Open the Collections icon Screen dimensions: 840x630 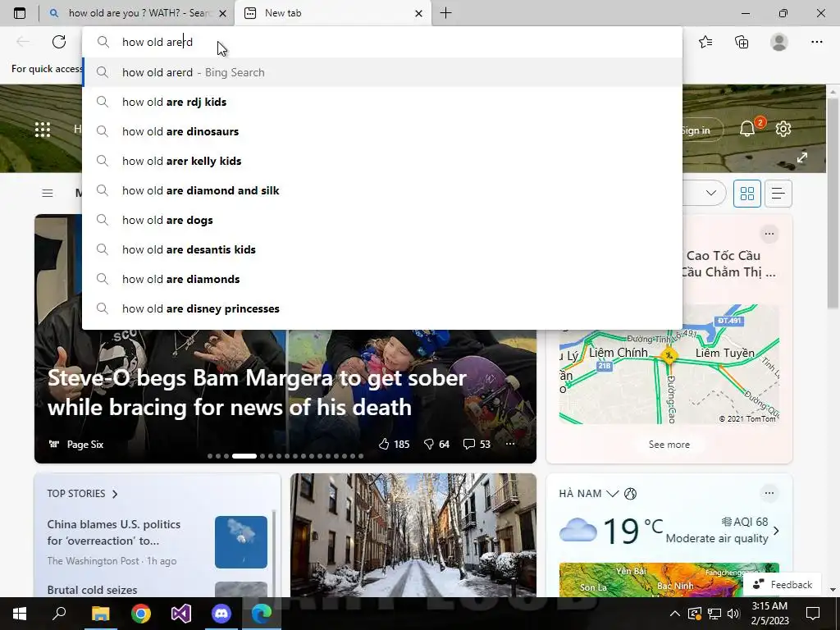click(742, 42)
